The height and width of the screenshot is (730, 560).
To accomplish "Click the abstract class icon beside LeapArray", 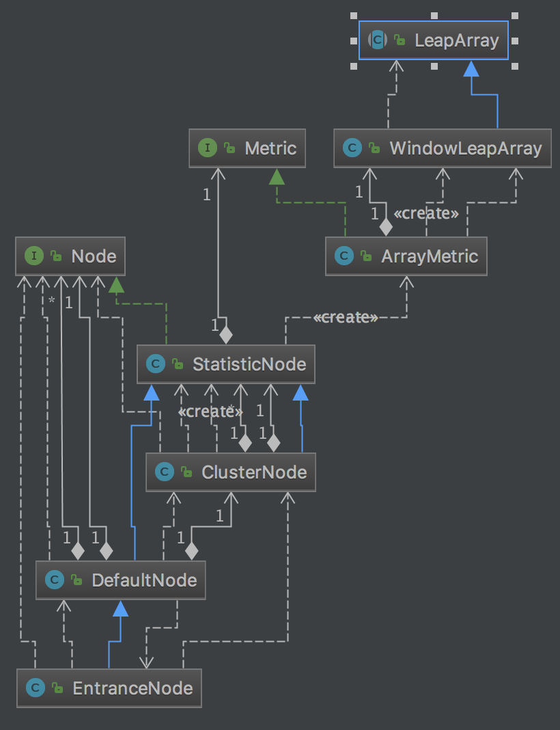I will [x=377, y=40].
